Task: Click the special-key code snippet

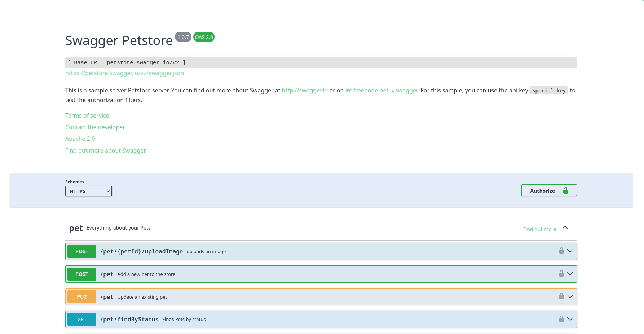Action: [x=549, y=90]
